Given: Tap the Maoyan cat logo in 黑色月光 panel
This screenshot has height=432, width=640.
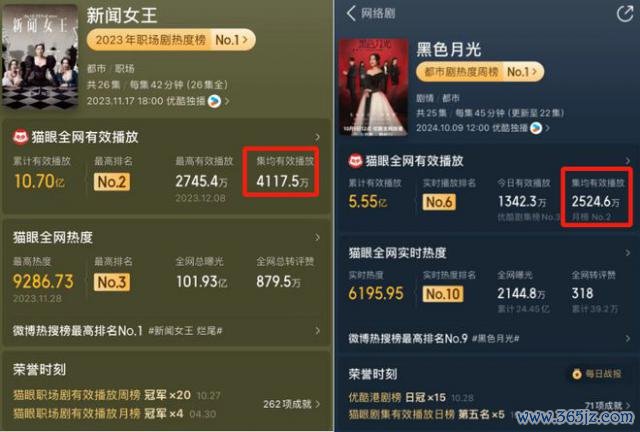Looking at the screenshot, I should [355, 161].
